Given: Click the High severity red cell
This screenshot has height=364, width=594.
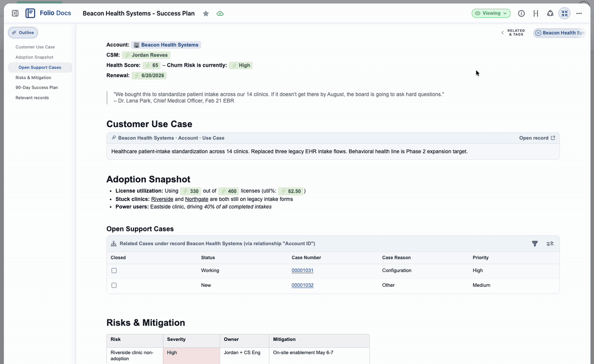Looking at the screenshot, I should coord(191,356).
